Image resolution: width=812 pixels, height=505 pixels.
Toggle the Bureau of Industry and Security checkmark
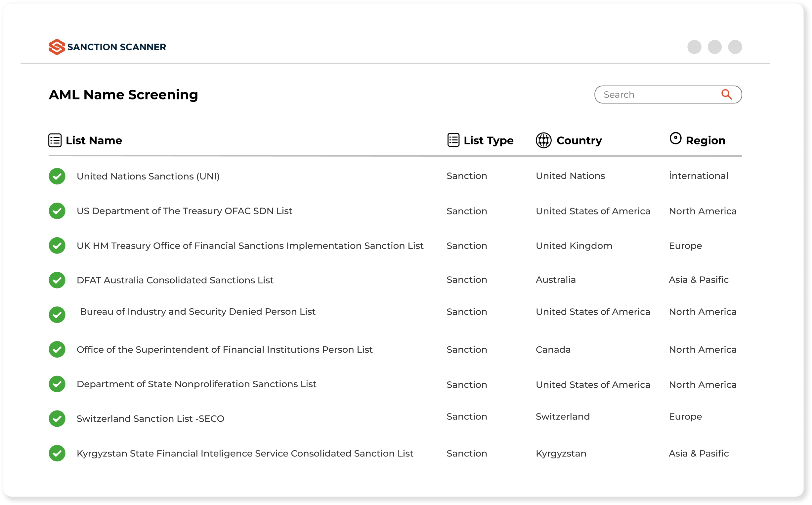coord(57,315)
